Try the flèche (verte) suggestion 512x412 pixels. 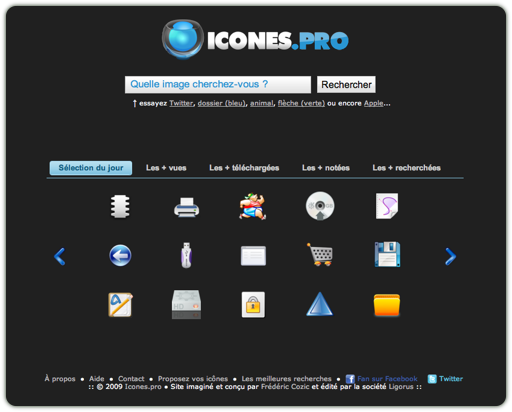pyautogui.click(x=301, y=103)
